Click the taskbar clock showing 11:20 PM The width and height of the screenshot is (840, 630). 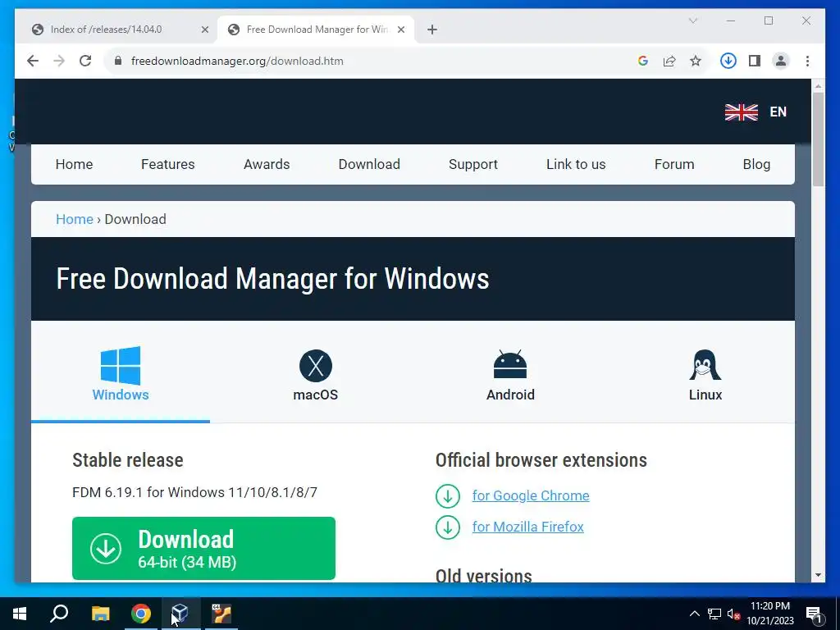click(x=770, y=614)
